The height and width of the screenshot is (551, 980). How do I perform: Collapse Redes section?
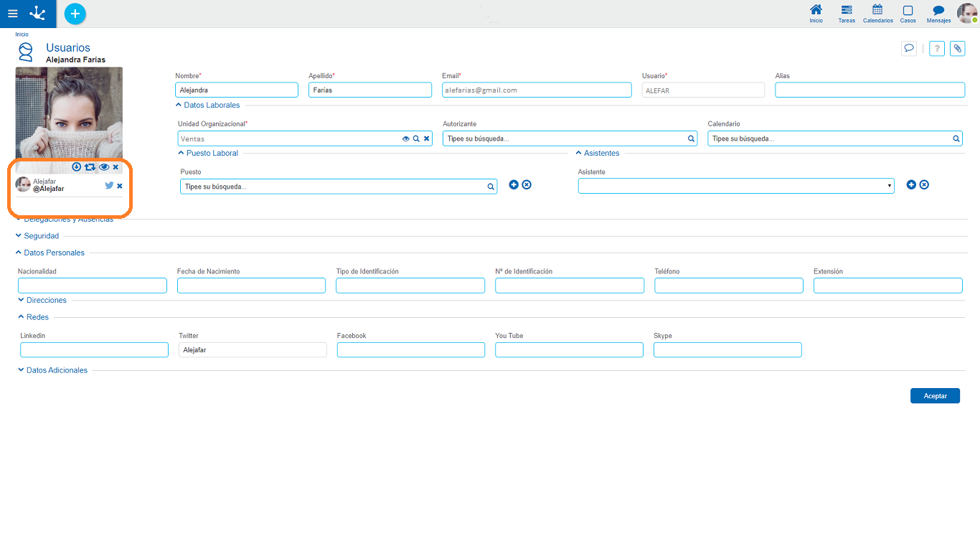click(x=34, y=316)
